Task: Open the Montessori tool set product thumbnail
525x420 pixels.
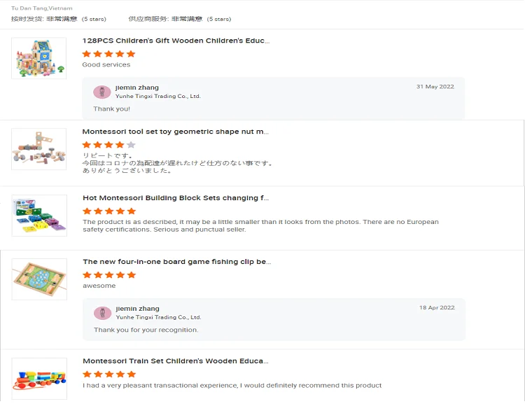Action: (39, 149)
